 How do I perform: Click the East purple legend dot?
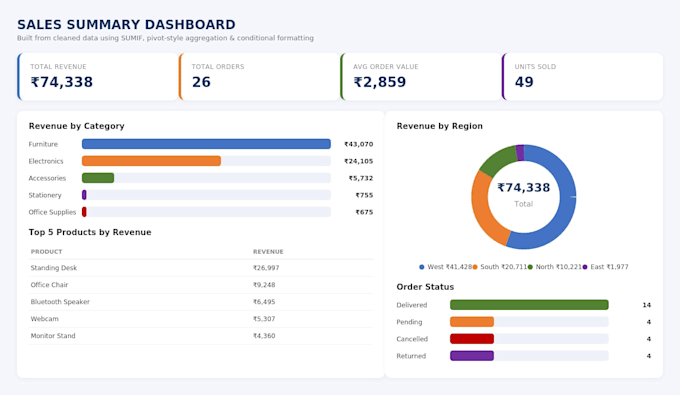(x=585, y=267)
